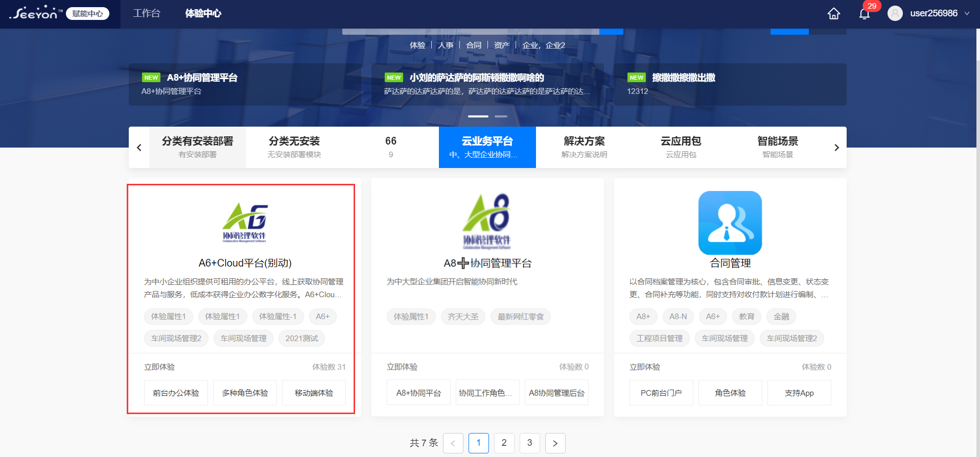Viewport: 980px width, 457px height.
Task: Click 移动端体验 button
Action: pyautogui.click(x=314, y=393)
